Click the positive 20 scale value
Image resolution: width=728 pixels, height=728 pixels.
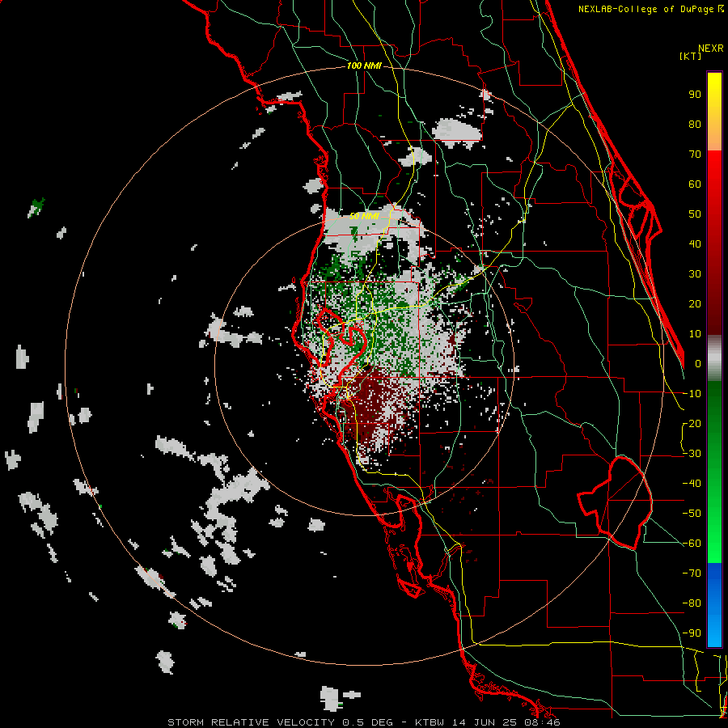point(695,303)
